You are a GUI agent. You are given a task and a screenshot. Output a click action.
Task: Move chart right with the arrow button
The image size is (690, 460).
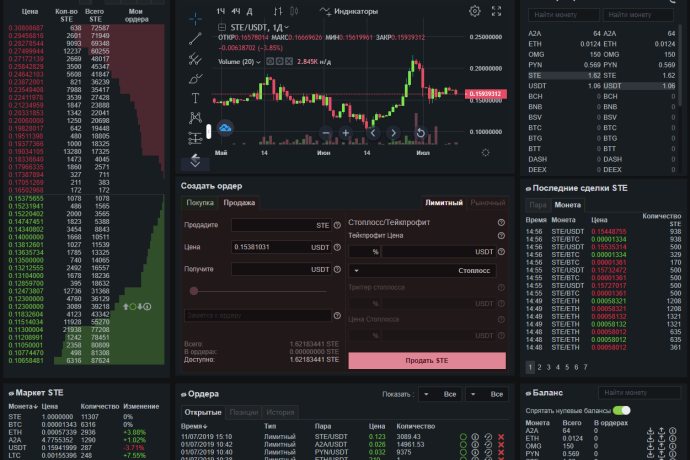click(393, 132)
